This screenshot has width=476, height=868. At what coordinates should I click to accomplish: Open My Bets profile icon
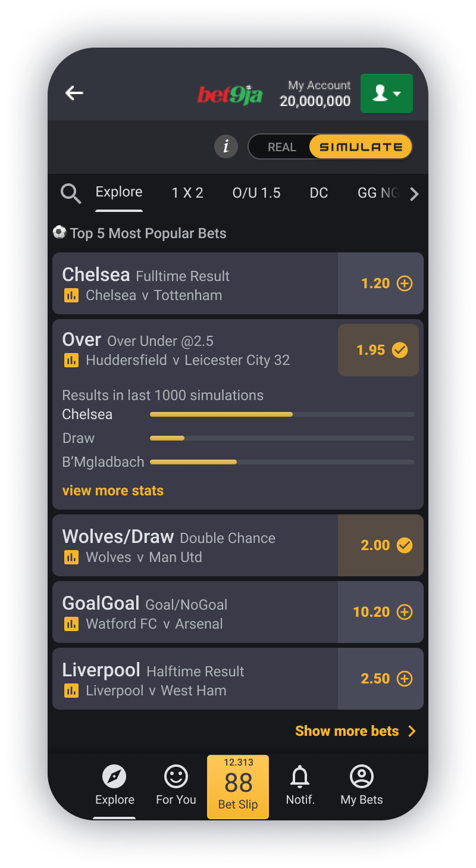click(x=362, y=776)
